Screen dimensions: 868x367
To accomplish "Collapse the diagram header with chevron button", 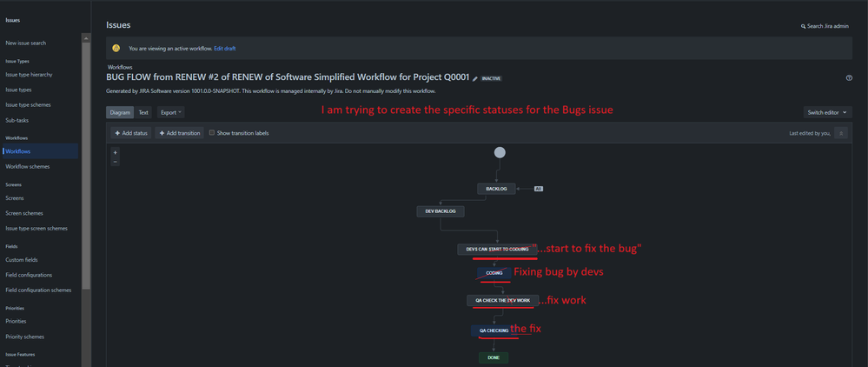I will (840, 133).
